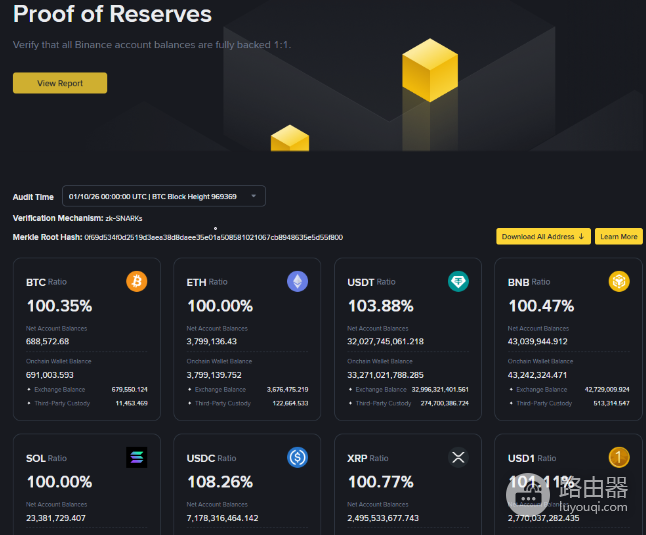
Task: Click the USD1 Ratio card title
Action: click(x=532, y=458)
